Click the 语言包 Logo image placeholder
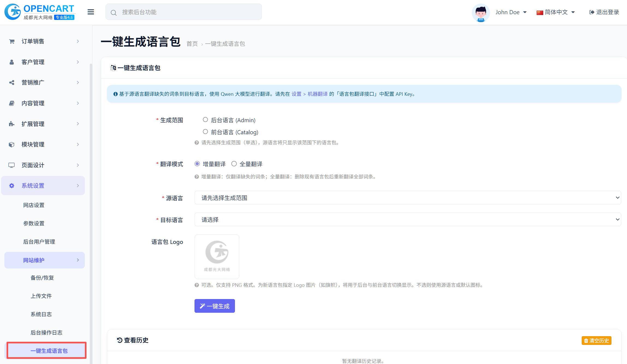Screen dimensions: 627x364 [217, 256]
